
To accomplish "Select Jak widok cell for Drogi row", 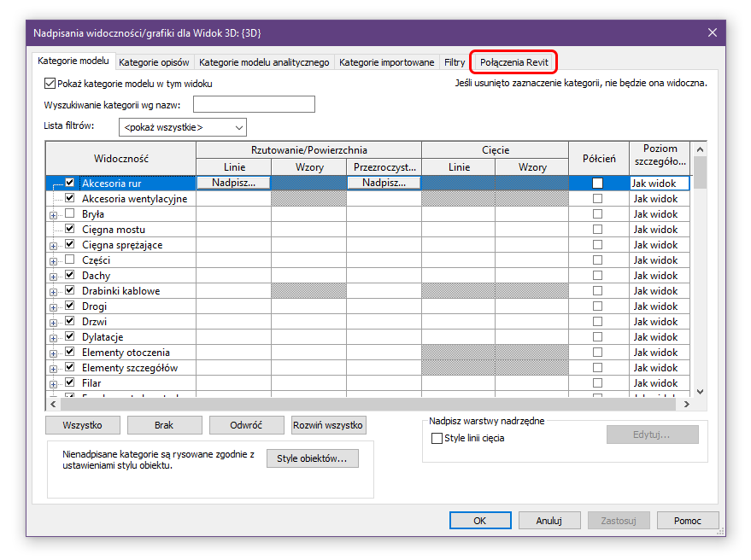I will tap(660, 306).
